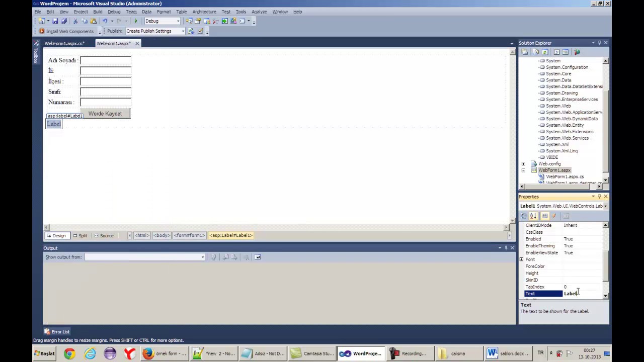Click the Adı Soyadı text input field
Screen dimensions: 644x362
click(105, 60)
